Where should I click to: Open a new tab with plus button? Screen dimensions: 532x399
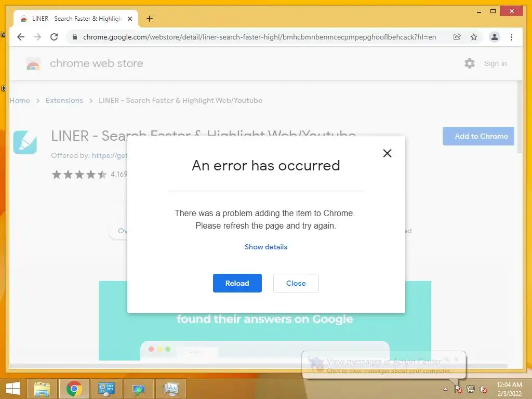point(150,19)
